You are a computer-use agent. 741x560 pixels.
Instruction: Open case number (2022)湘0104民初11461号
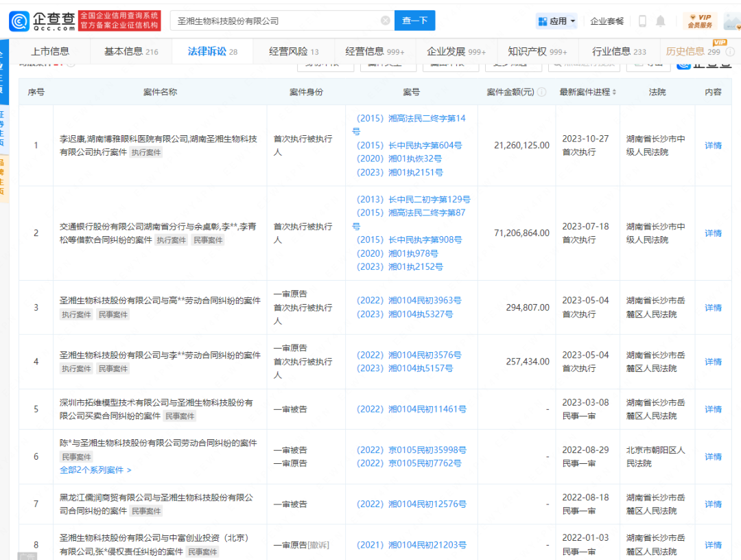[411, 409]
